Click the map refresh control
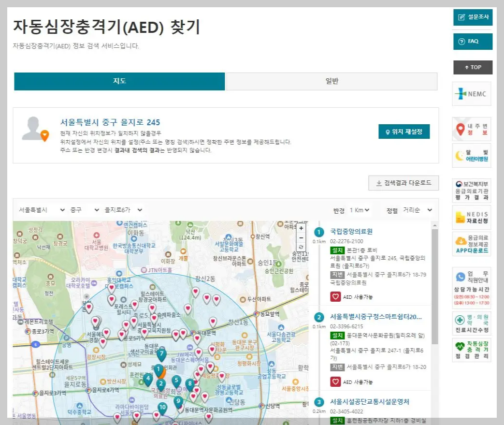 [301, 248]
